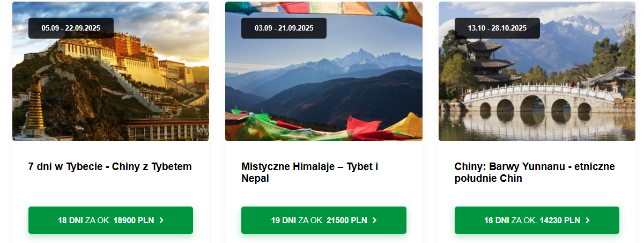Click the 21500 PLN price text
Viewport: 644px width, 243px height.
tap(347, 220)
